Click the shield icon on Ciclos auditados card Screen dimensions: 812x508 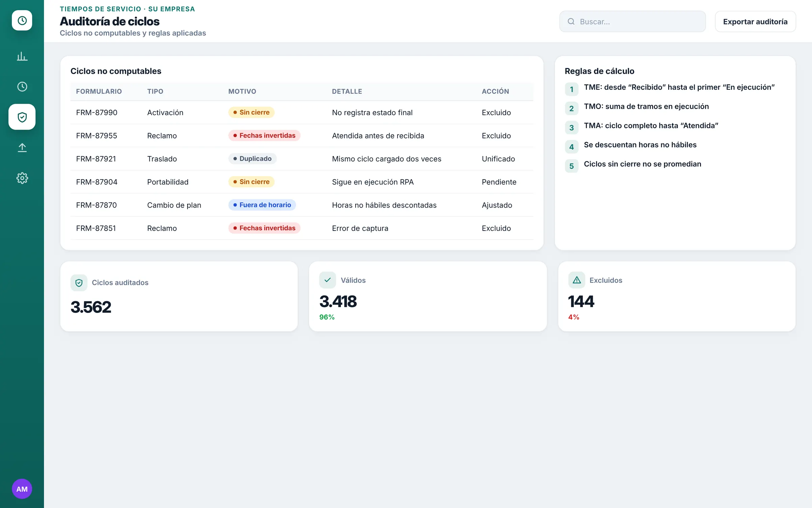pyautogui.click(x=79, y=283)
